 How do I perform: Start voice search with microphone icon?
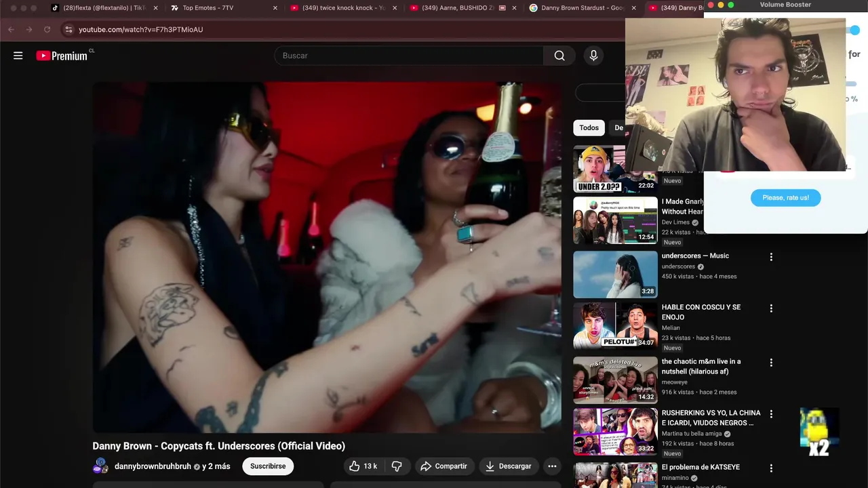pyautogui.click(x=593, y=56)
